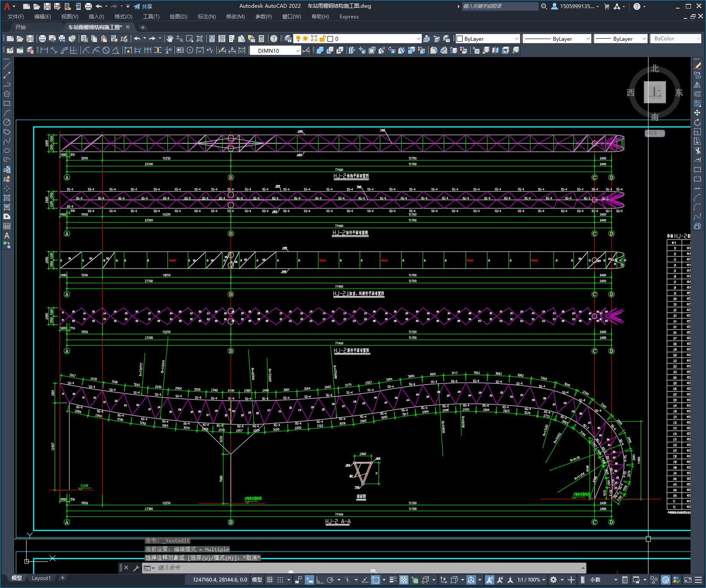Click the 上 top face of ViewCube
This screenshot has height=588, width=706.
[654, 92]
